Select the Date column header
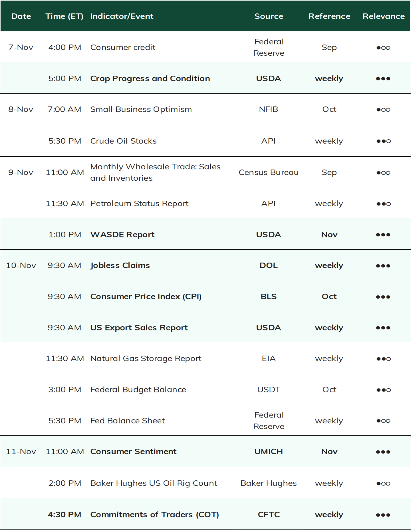This screenshot has height=532, width=411. tap(21, 16)
